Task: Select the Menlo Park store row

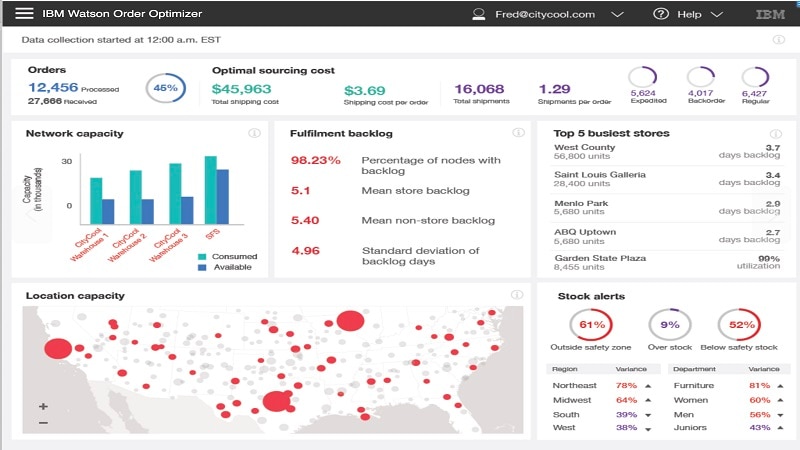Action: 667,208
